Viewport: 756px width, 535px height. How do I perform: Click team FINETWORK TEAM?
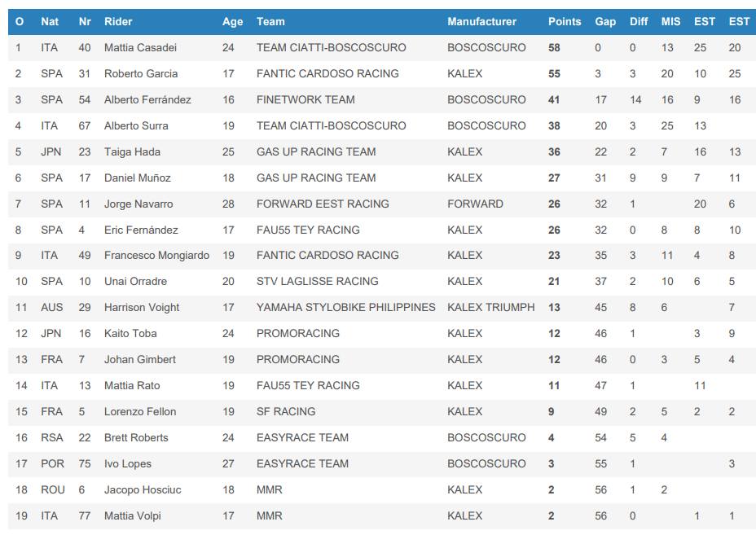point(305,100)
